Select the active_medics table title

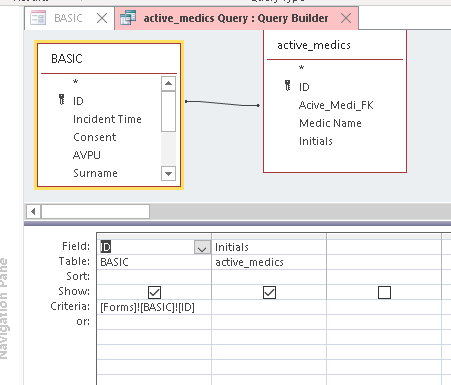[x=314, y=45]
